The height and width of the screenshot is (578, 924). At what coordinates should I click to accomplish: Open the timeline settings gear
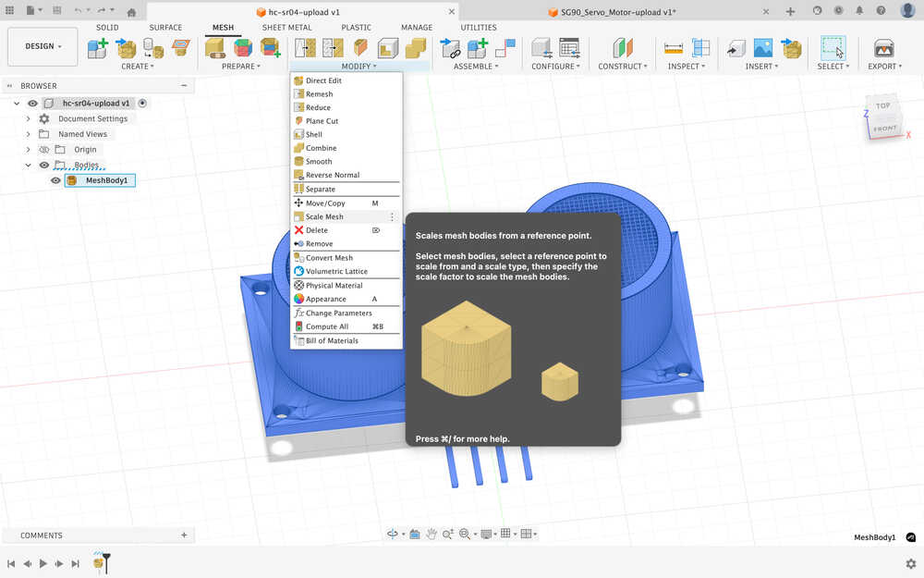(x=911, y=563)
